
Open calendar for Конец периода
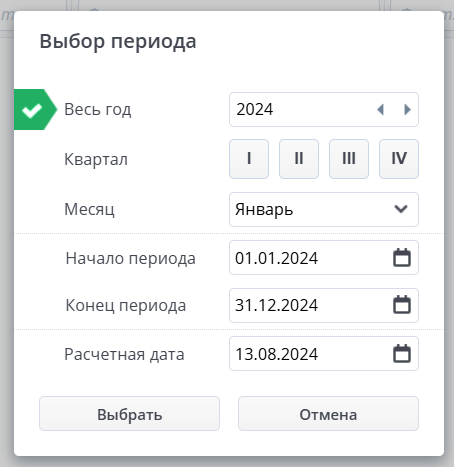tap(402, 305)
